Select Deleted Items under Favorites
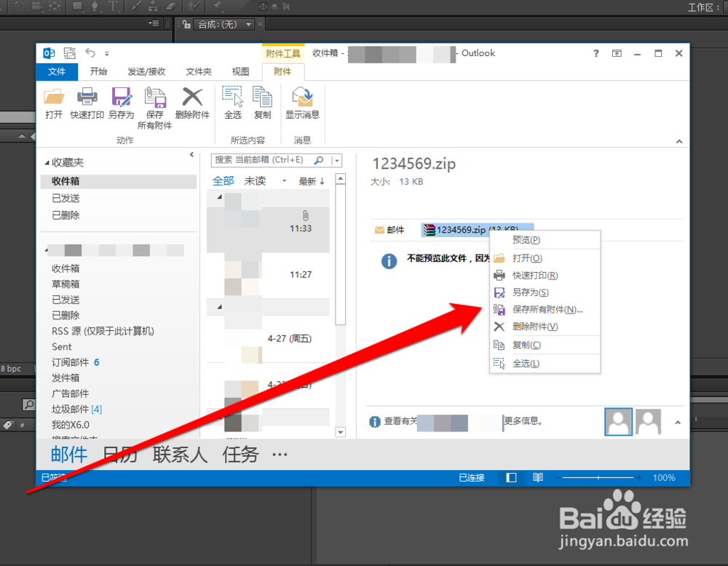Viewport: 728px width, 566px height. [x=66, y=216]
